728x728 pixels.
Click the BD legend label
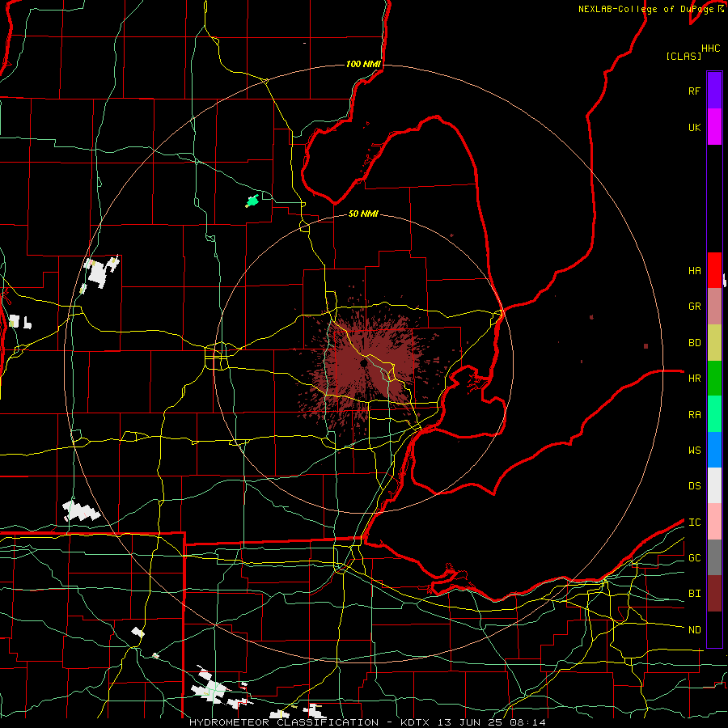click(694, 342)
